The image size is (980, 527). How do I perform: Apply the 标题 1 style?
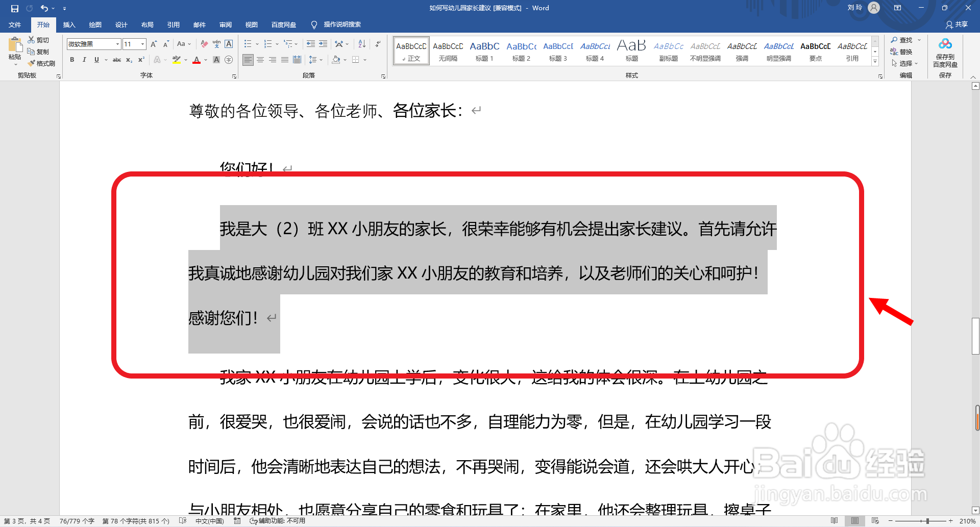point(484,50)
